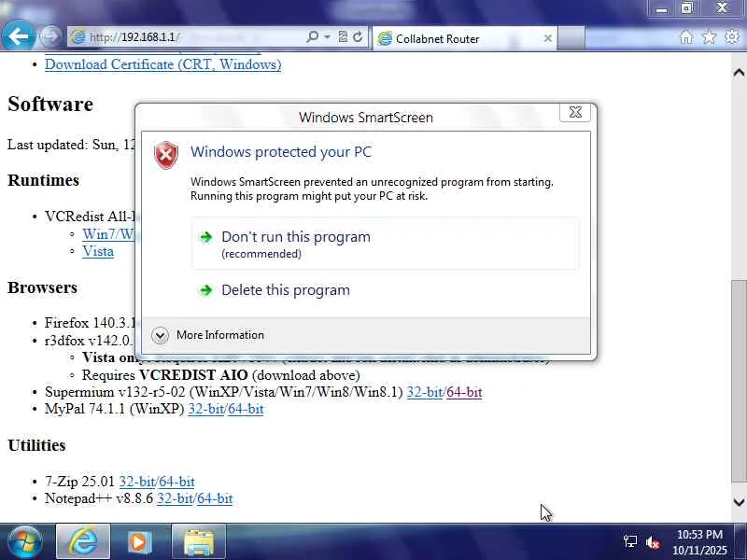Go back with the browser Back arrow
747x560 pixels.
18,36
